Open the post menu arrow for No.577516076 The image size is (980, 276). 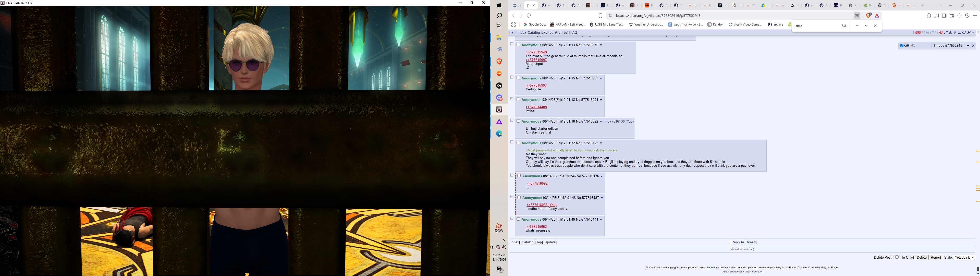601,45
